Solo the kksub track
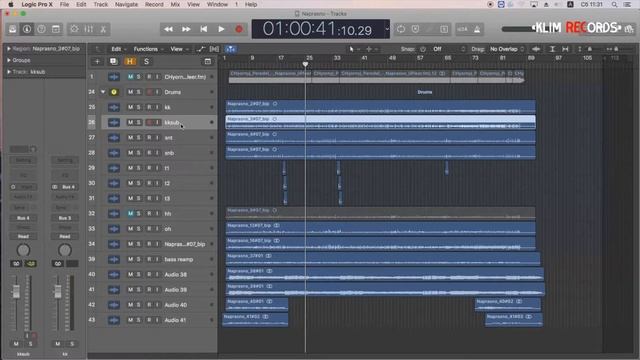Image resolution: width=640 pixels, height=360 pixels. pyautogui.click(x=138, y=122)
